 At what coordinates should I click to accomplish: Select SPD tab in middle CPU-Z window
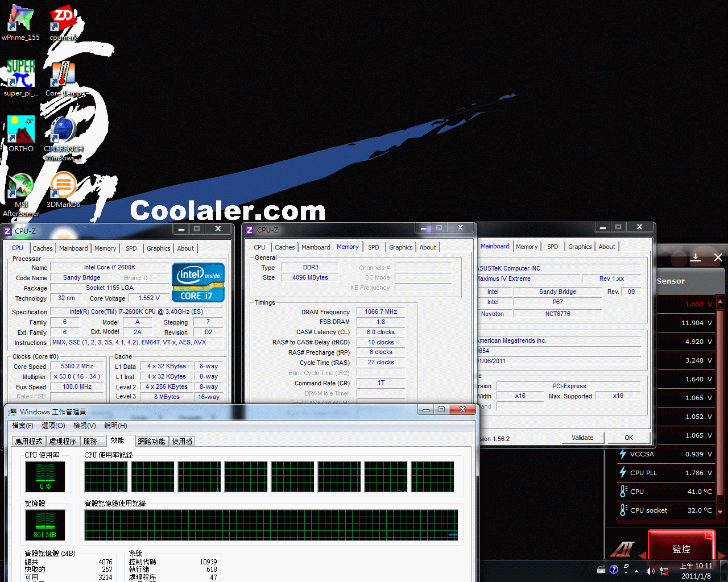pyautogui.click(x=373, y=247)
